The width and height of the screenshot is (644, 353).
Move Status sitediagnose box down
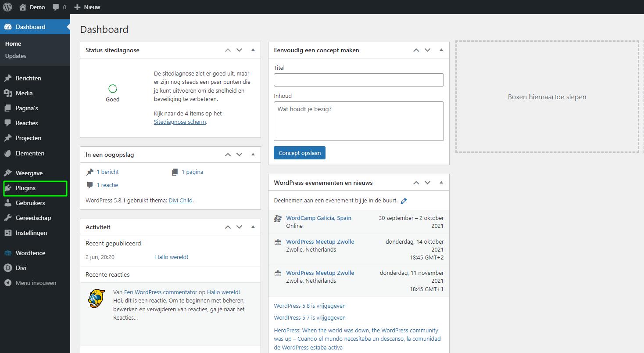pos(239,50)
